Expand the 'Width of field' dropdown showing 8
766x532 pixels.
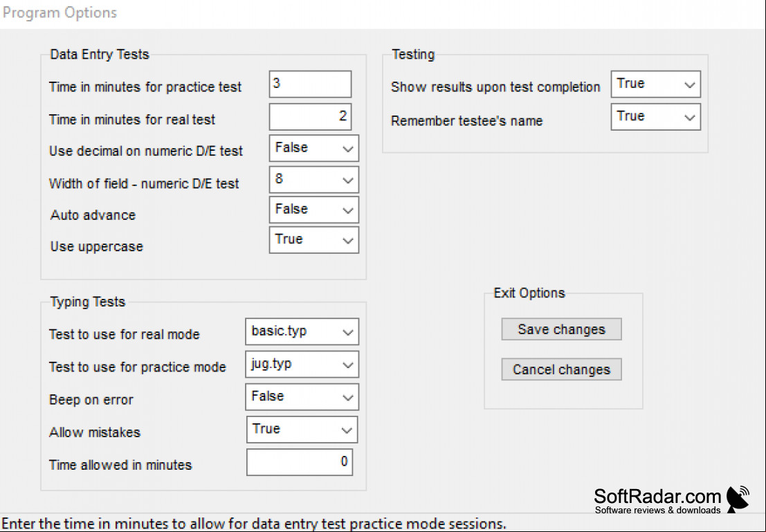(x=313, y=180)
